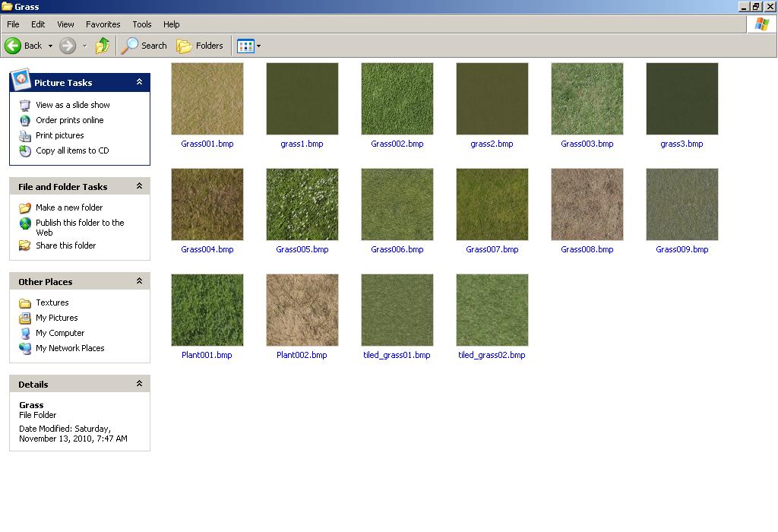The height and width of the screenshot is (532, 778).
Task: Go up one folder level icon
Action: (x=103, y=46)
